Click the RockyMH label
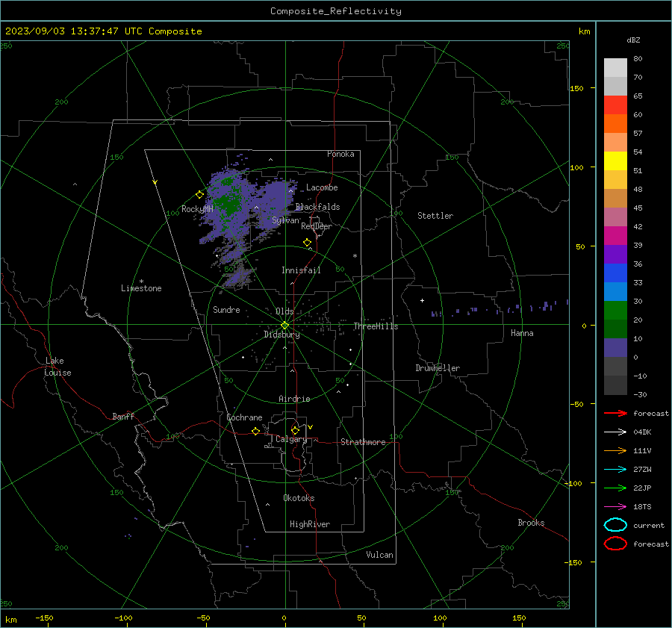672x628 pixels. point(197,209)
